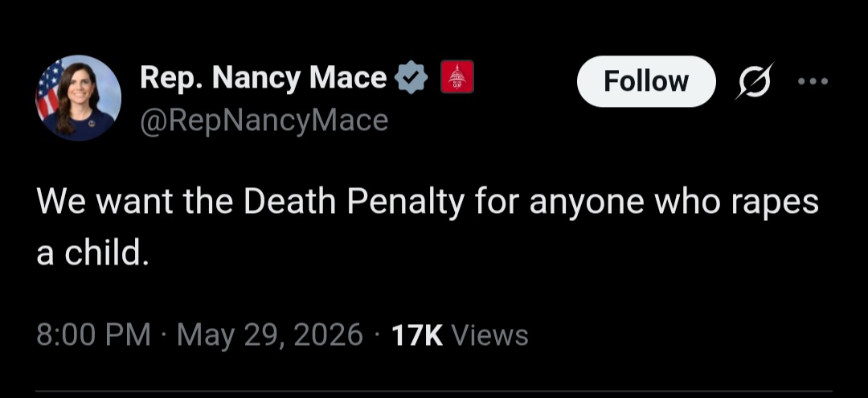
Task: Open the Grok explain-post icon
Action: point(755,81)
